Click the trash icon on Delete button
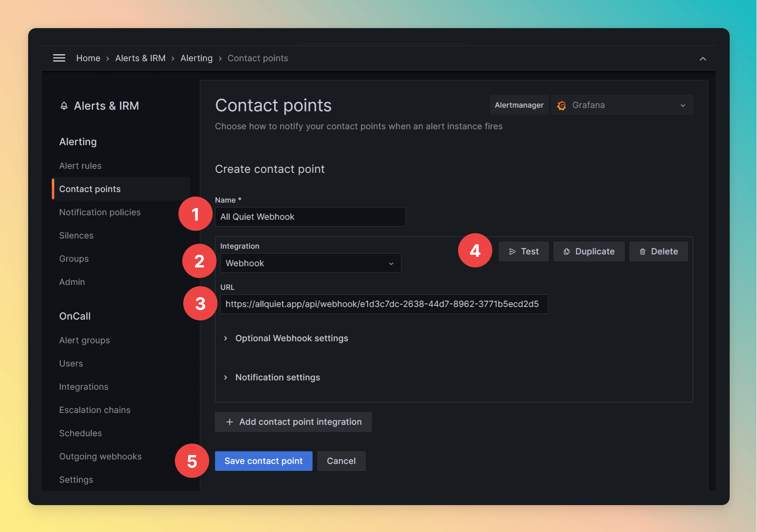This screenshot has height=532, width=757. (642, 252)
